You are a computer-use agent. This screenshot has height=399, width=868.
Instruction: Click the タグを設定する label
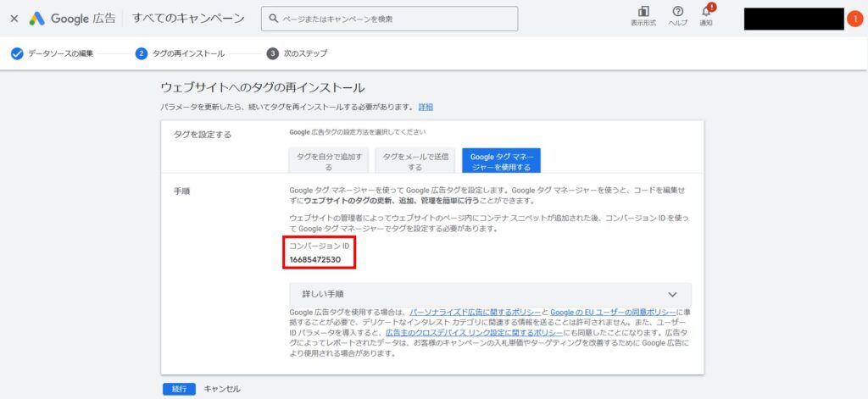pos(202,135)
